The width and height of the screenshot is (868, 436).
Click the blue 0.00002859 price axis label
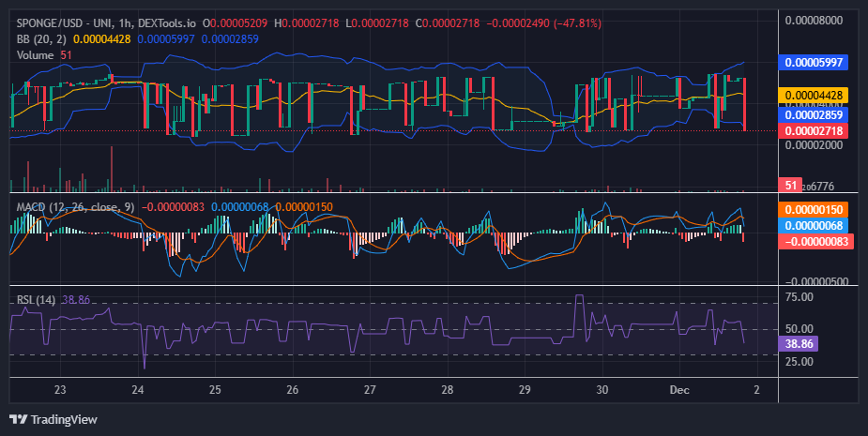[814, 114]
